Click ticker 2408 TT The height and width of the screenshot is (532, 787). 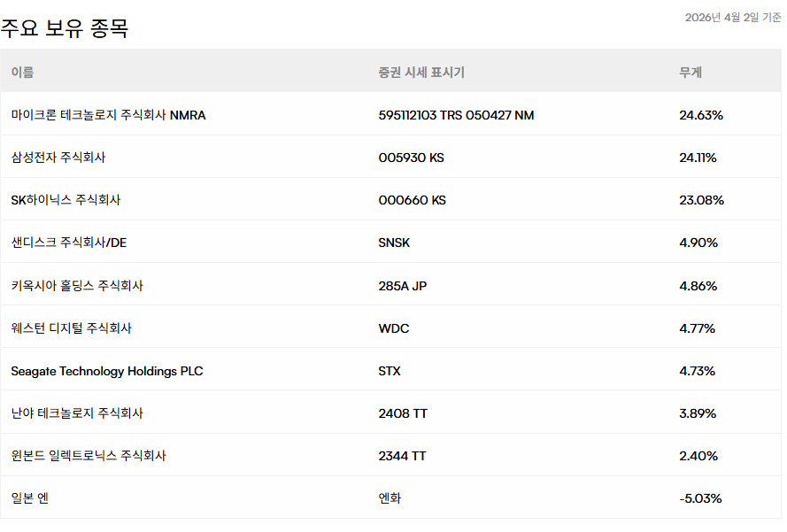pyautogui.click(x=403, y=413)
